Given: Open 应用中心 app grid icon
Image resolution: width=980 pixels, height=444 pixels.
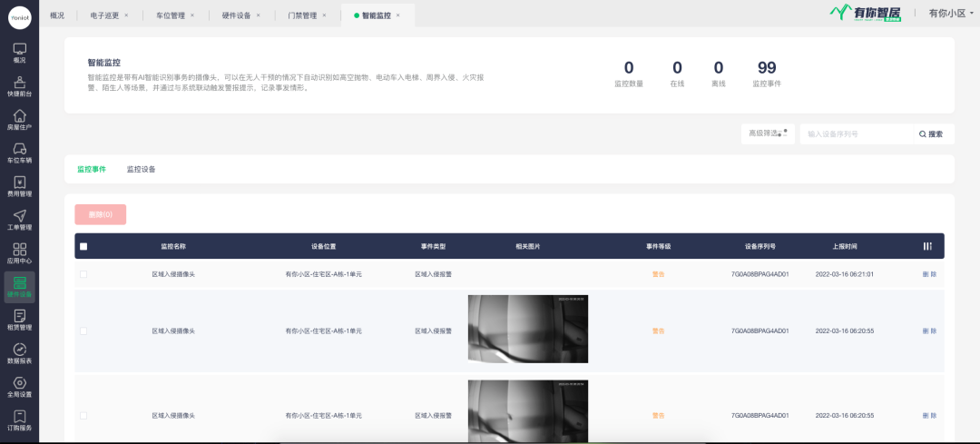Looking at the screenshot, I should tap(19, 252).
